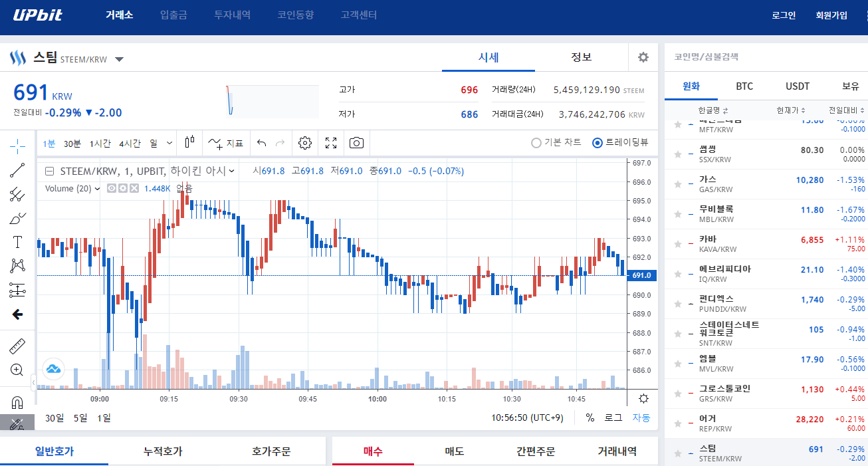The image size is (868, 466).
Task: Switch to the 정보 tab
Action: [x=582, y=57]
